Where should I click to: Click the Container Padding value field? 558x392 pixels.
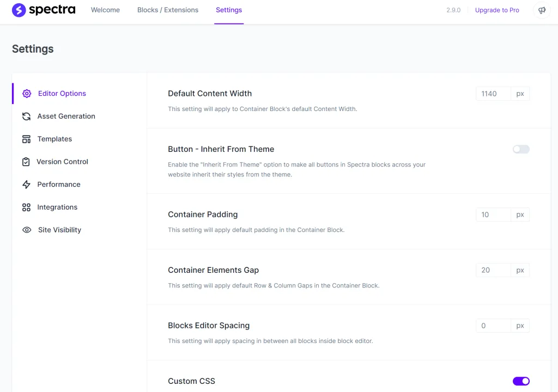pos(493,215)
